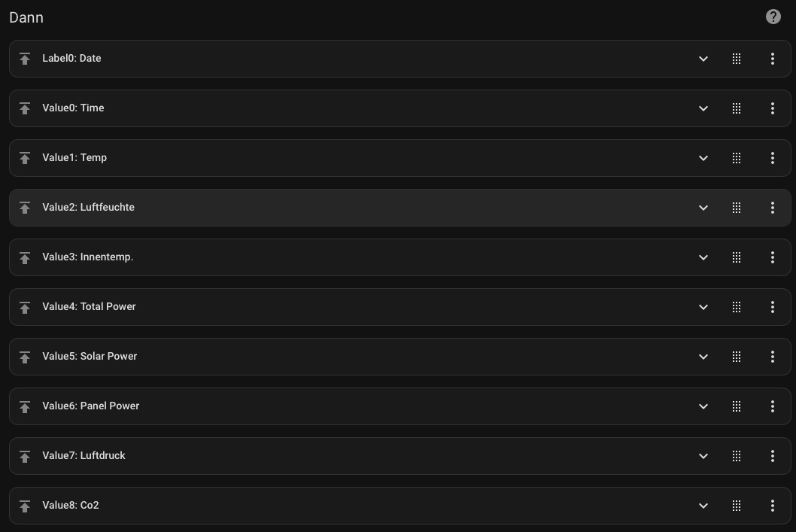Open three-dot menu for Value2: Luftfeuchte
Screen dimensions: 796x532
[x=772, y=208]
